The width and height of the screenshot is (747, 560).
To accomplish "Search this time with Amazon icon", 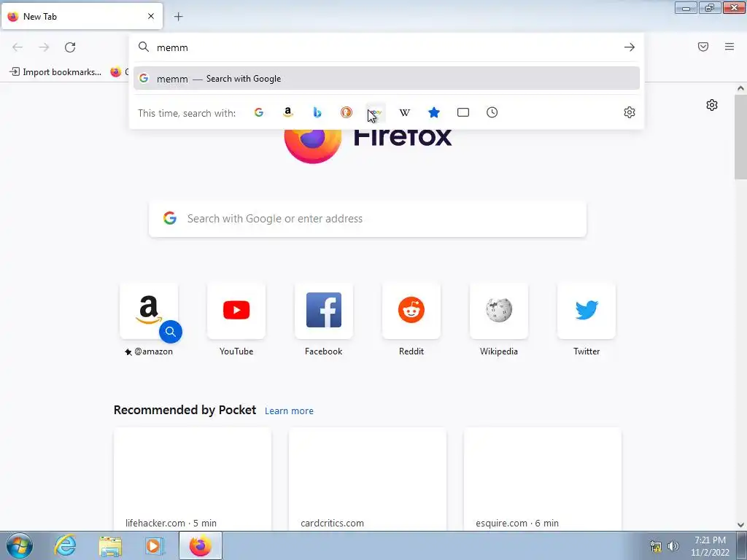I will coord(287,112).
